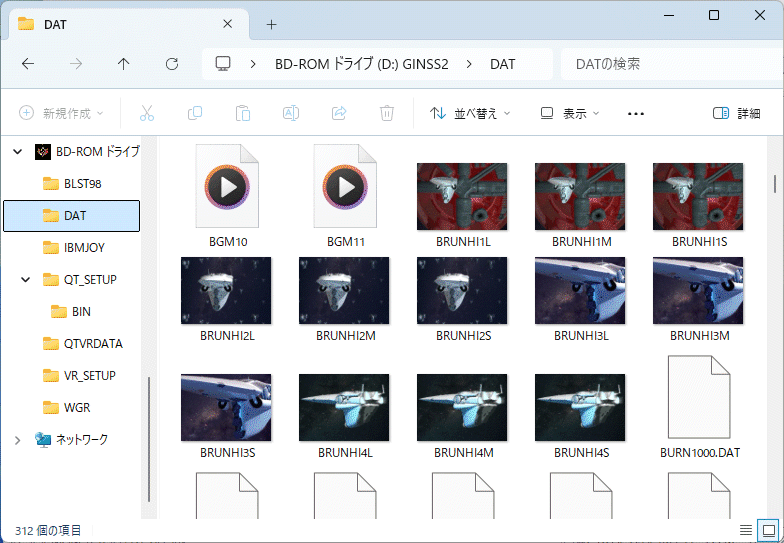Select the BRUNHI1L thumbnail
The image size is (784, 543).
[x=462, y=196]
